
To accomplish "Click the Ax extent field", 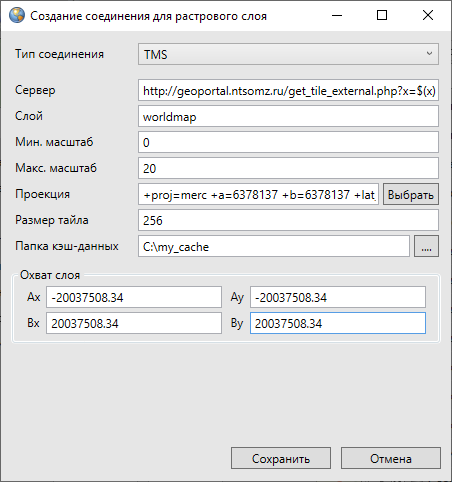I will (134, 297).
